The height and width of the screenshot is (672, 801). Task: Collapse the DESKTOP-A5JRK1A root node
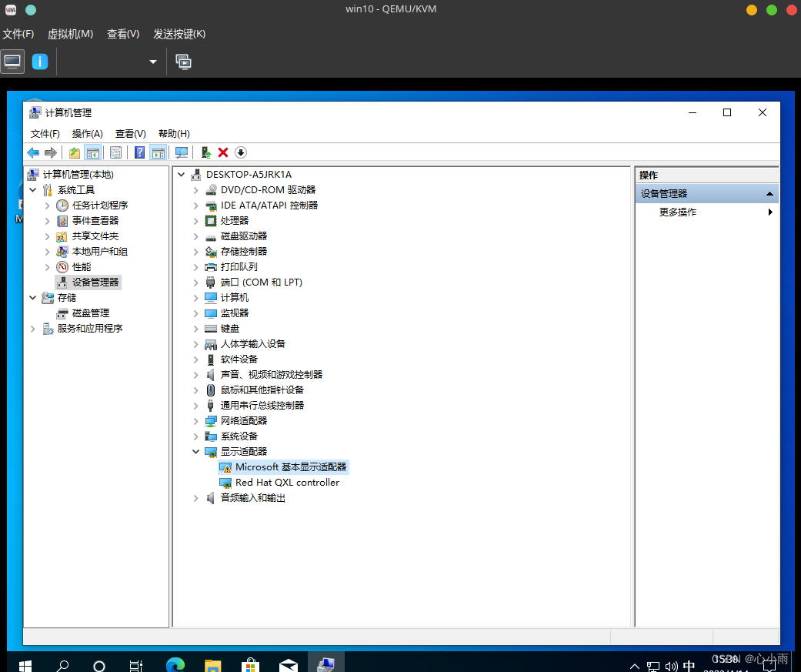click(182, 174)
